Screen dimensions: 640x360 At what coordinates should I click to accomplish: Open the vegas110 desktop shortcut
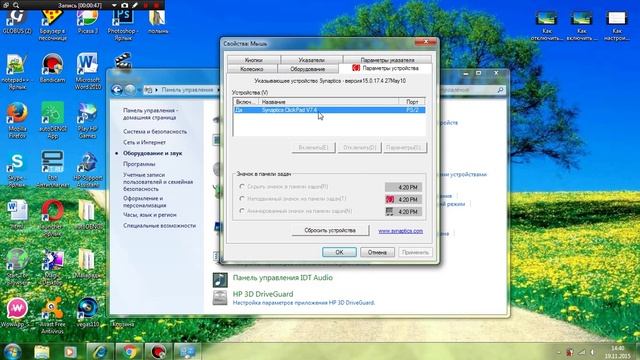(x=87, y=313)
